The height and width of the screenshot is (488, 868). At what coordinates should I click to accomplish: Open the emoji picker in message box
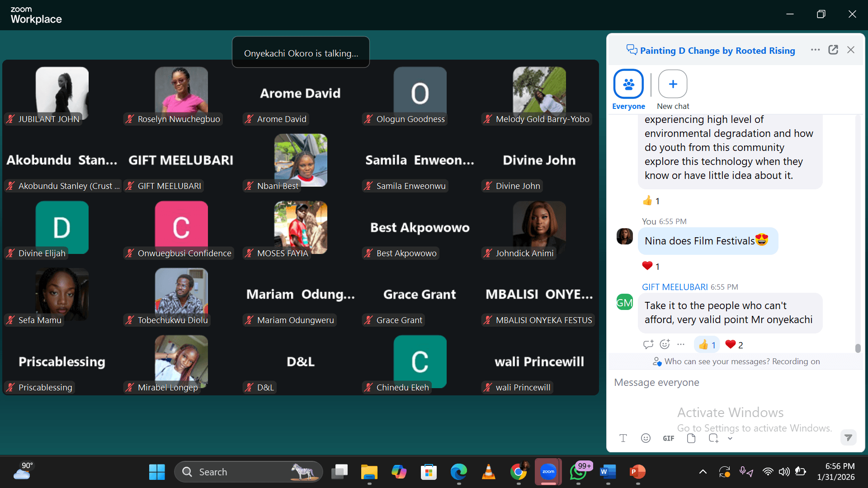(646, 438)
